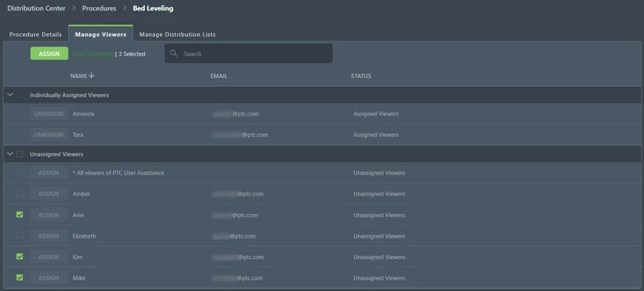Check the Individually Assigned Viewers group checkbox
644x291 pixels.
click(19, 95)
